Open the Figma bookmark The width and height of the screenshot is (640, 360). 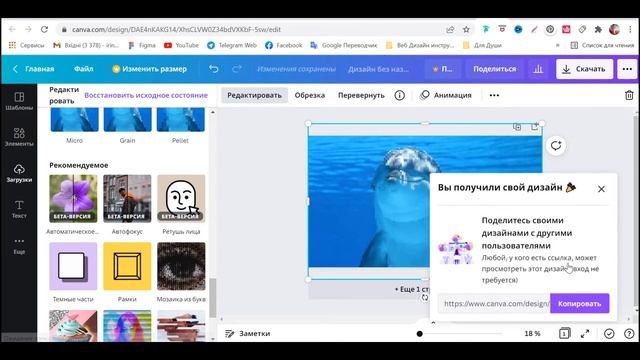click(142, 45)
